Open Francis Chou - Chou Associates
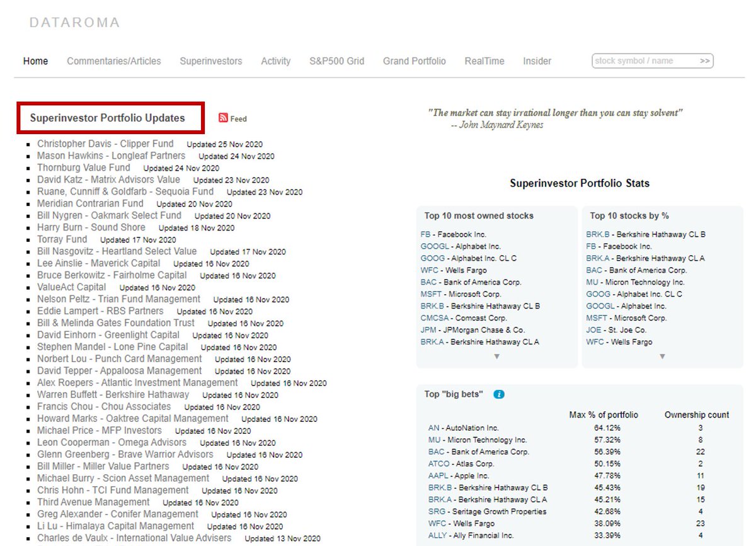This screenshot has height=546, width=756. pyautogui.click(x=104, y=407)
